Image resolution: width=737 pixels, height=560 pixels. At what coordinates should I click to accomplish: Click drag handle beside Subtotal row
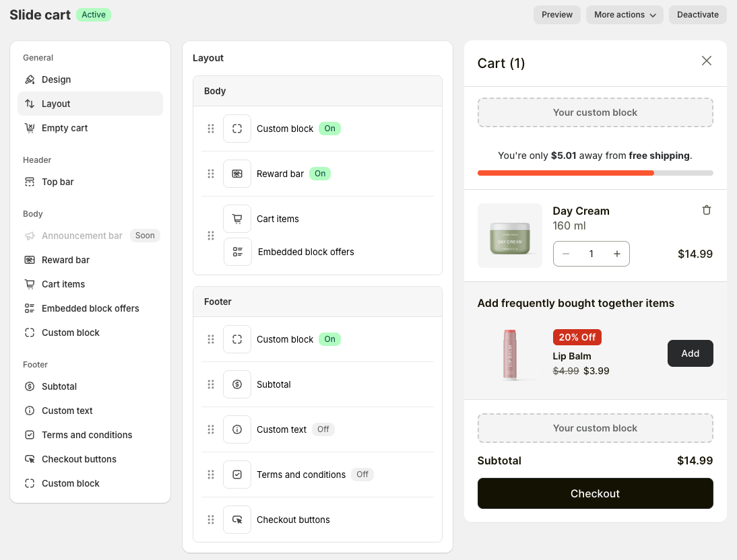211,384
